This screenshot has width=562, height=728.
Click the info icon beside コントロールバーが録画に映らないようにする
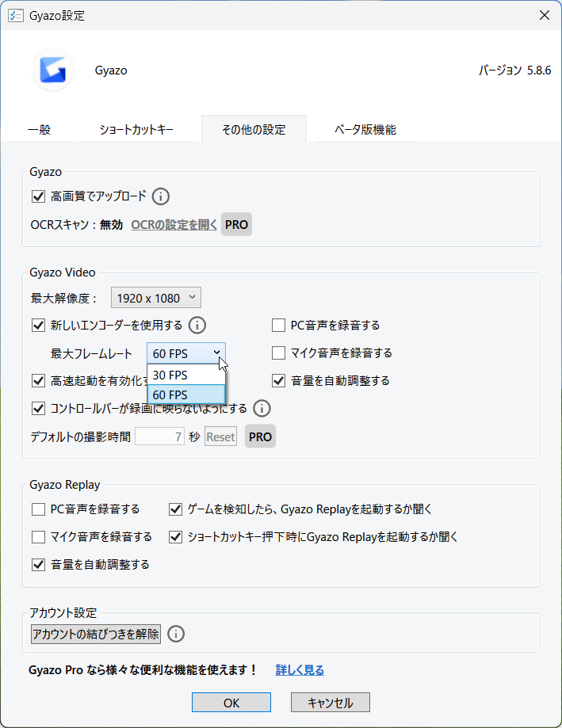coord(262,407)
